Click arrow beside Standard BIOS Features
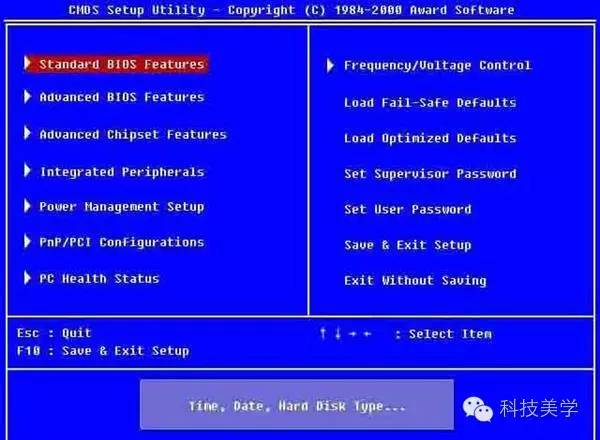Screen dimensions: 600x440 [x=27, y=63]
